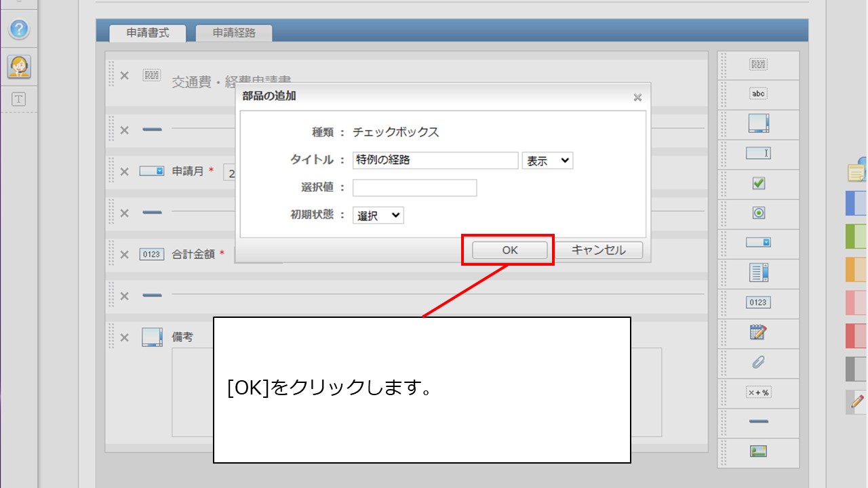Select the calendar date palette part
Image resolution: width=868 pixels, height=488 pixels.
[758, 332]
